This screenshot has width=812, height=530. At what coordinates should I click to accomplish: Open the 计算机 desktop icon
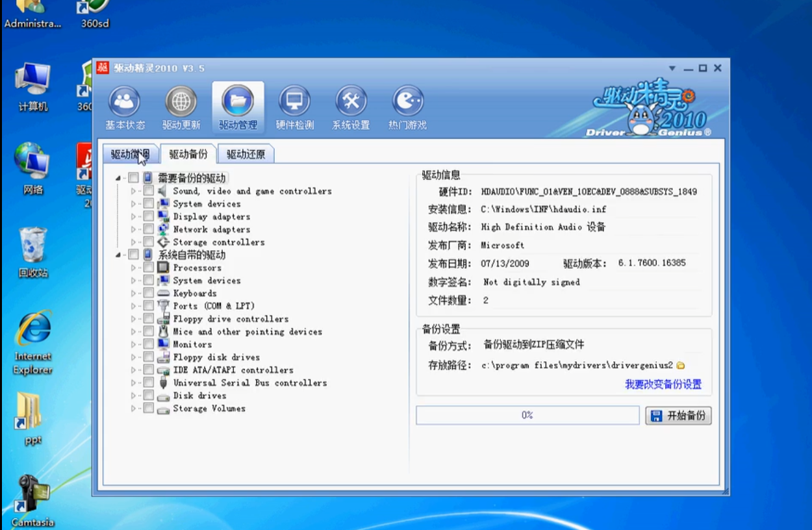[x=32, y=87]
